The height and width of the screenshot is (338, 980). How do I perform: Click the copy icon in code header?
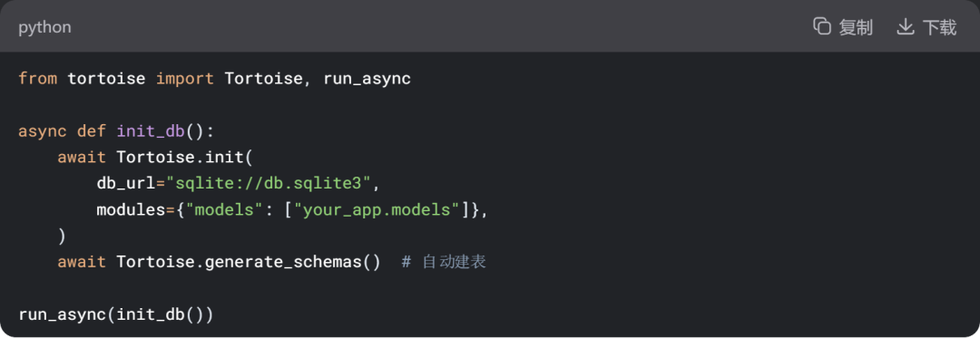[x=821, y=26]
